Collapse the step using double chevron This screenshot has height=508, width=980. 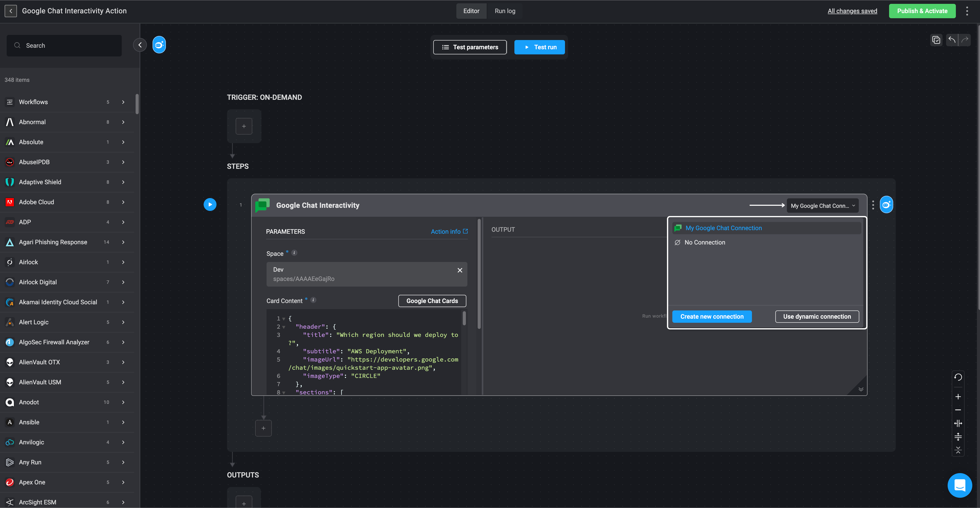point(861,389)
